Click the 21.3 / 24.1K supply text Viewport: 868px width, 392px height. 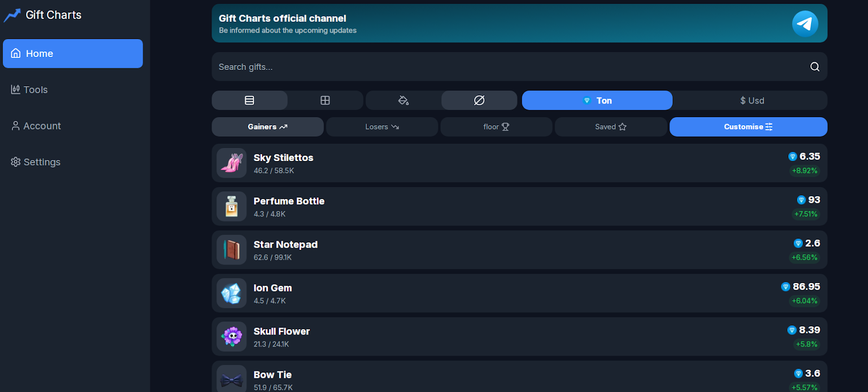271,344
